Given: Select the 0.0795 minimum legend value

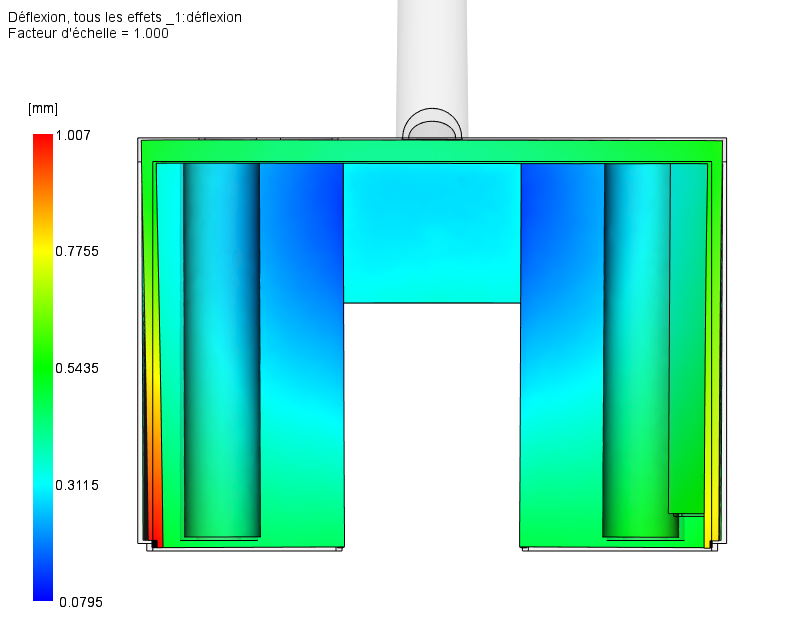Looking at the screenshot, I should pyautogui.click(x=78, y=602).
